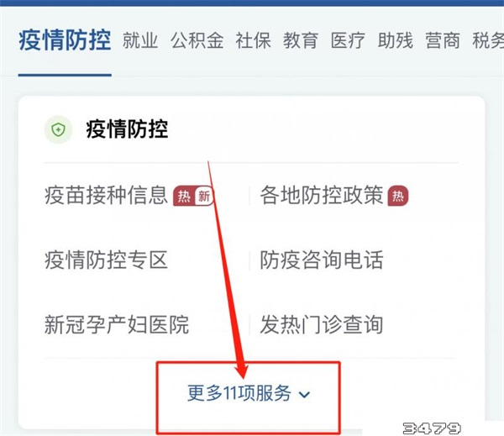Viewport: 504px width, 436px height.
Task: Select the 教育 tab
Action: 301,40
